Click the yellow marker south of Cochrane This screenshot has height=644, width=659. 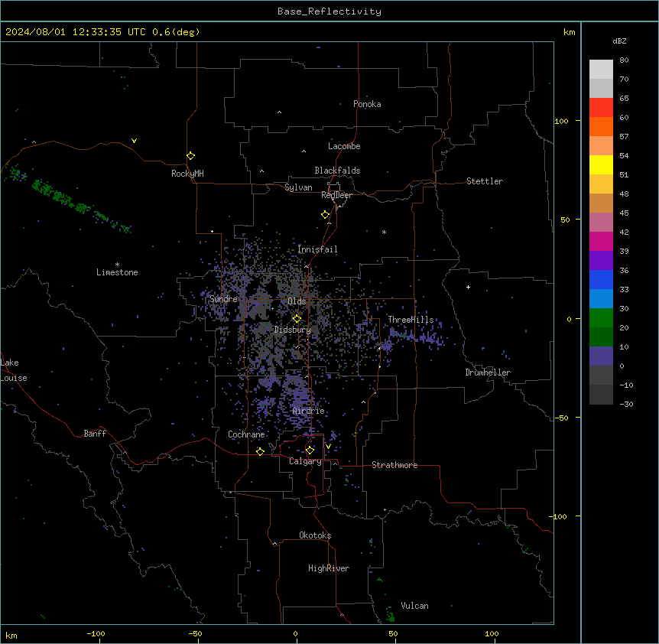click(260, 451)
